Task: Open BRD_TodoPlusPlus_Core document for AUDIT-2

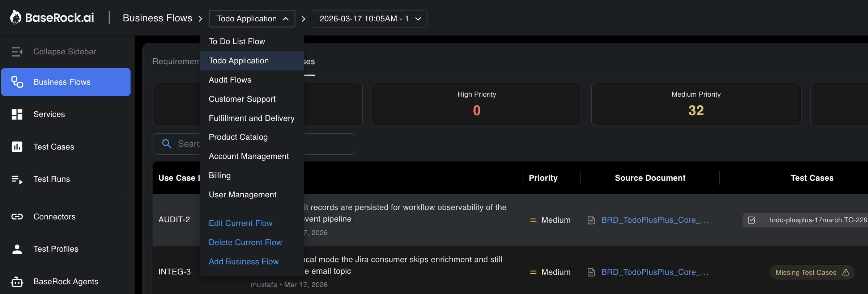Action: 654,220
